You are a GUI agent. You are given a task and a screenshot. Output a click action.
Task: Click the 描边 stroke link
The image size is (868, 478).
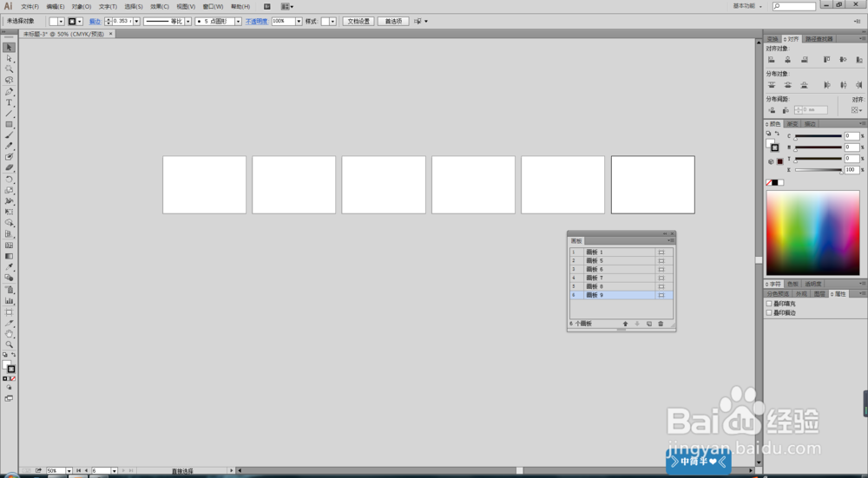point(95,22)
